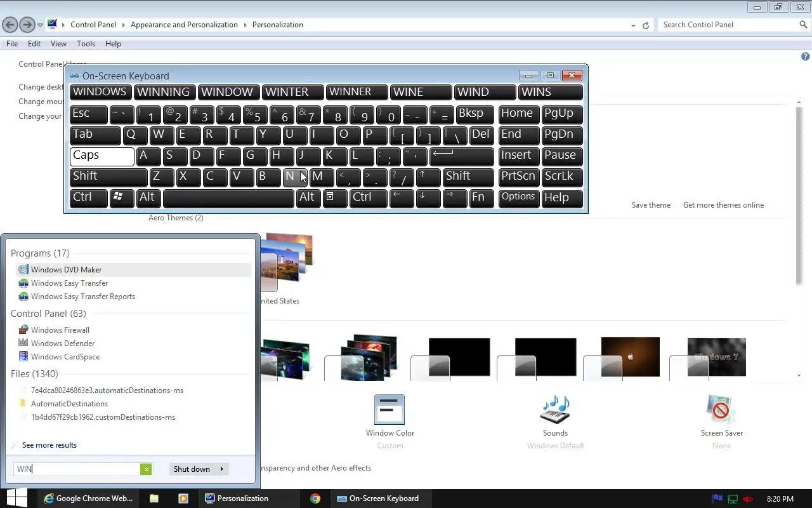
Task: Click the left Shift key
Action: tap(108, 177)
